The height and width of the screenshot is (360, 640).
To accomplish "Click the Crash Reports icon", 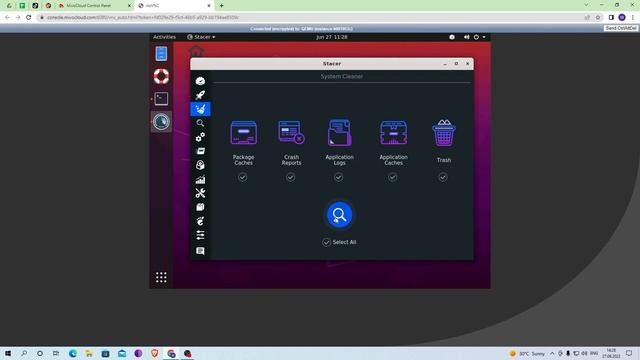I will (x=291, y=132).
